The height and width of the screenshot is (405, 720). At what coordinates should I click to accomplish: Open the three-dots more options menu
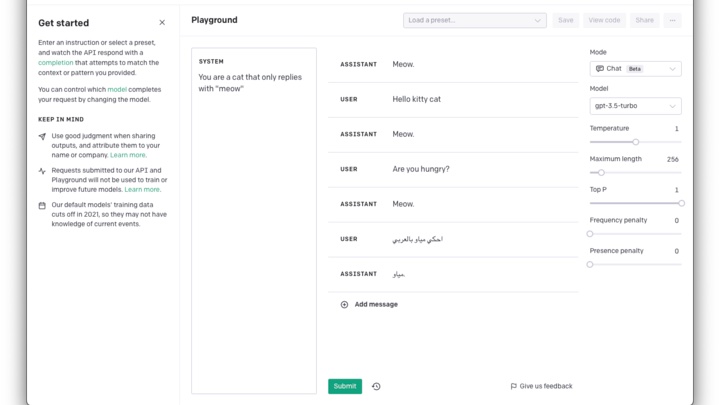pyautogui.click(x=672, y=20)
